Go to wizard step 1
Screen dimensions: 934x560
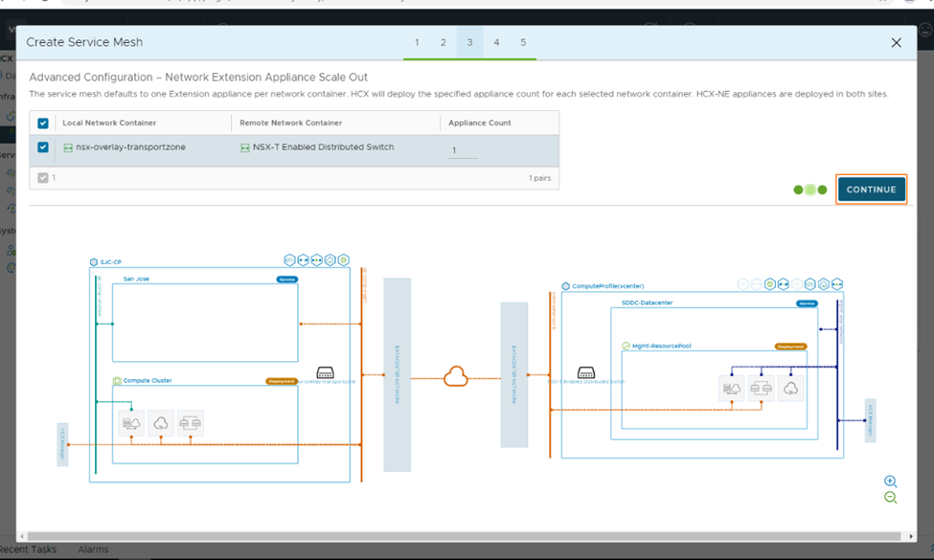click(417, 43)
